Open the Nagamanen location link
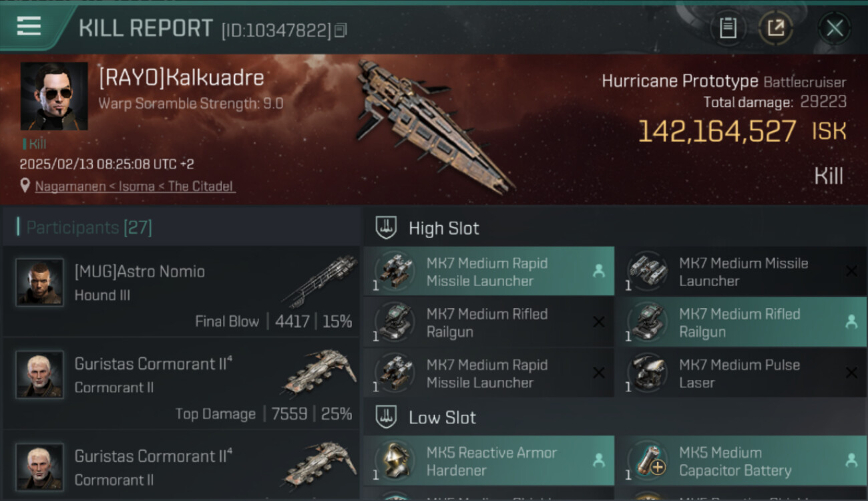868x501 pixels. pos(135,186)
